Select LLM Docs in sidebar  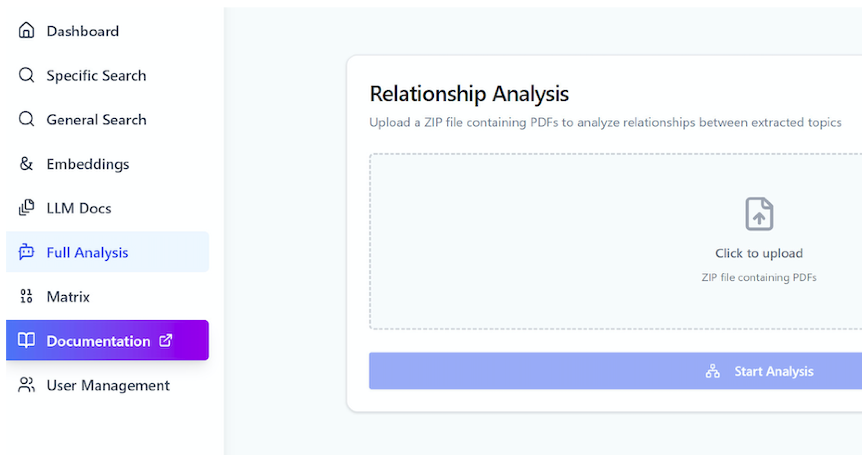79,208
